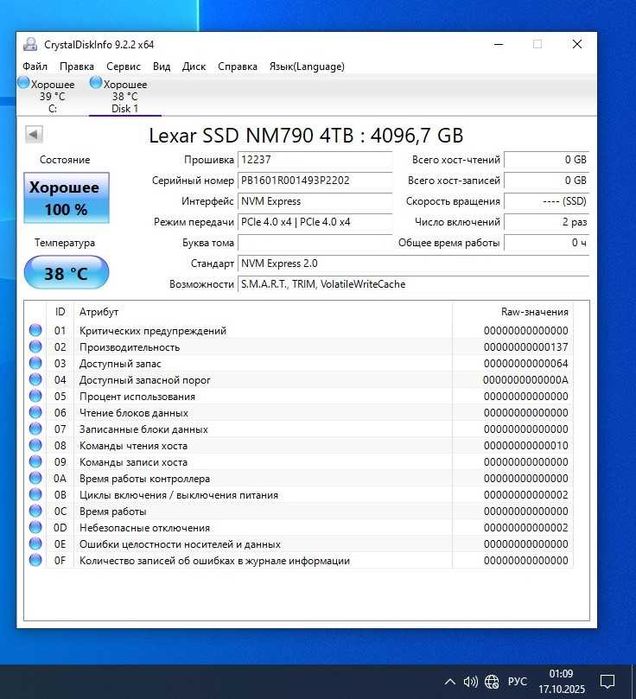Click the previous disk arrow button
636x699 pixels.
pos(34,134)
